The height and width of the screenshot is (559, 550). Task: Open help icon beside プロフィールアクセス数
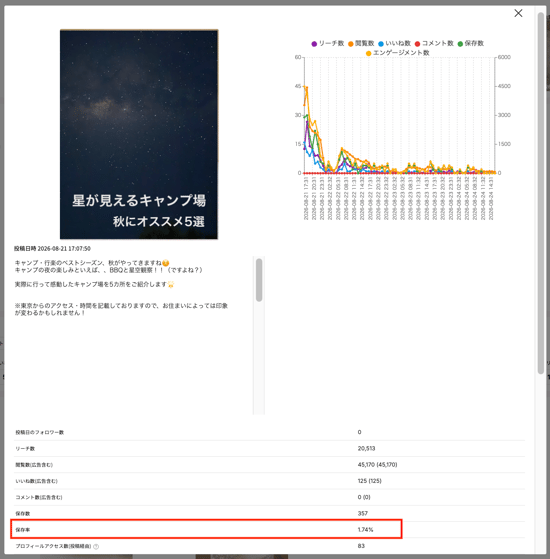tap(96, 546)
